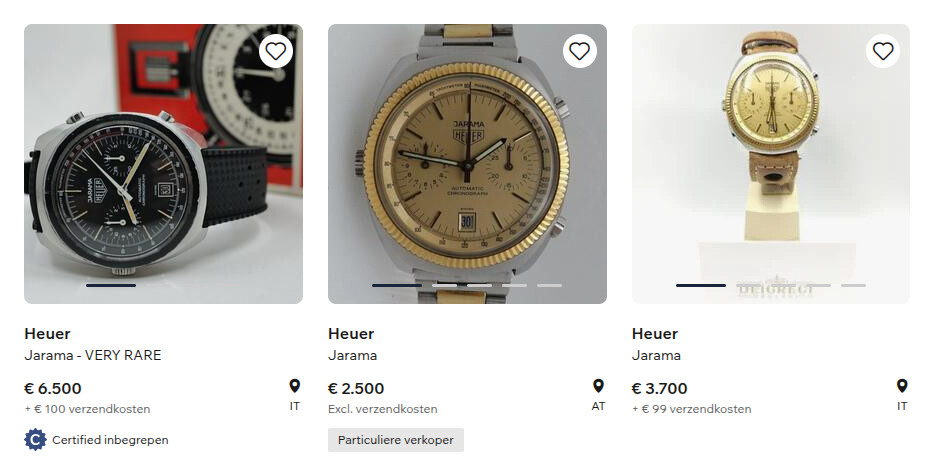Click the location pin above AT
Screen dimensions: 937x466
[598, 386]
